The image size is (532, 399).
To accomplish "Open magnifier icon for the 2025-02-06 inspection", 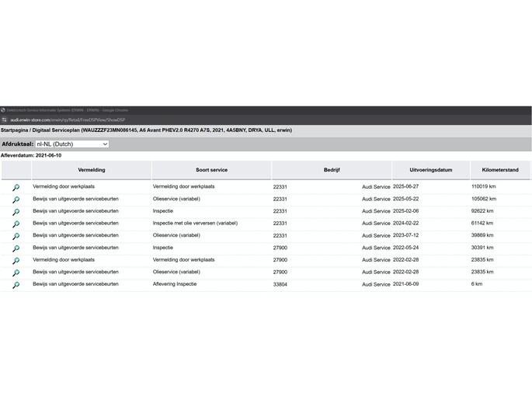I will point(16,212).
